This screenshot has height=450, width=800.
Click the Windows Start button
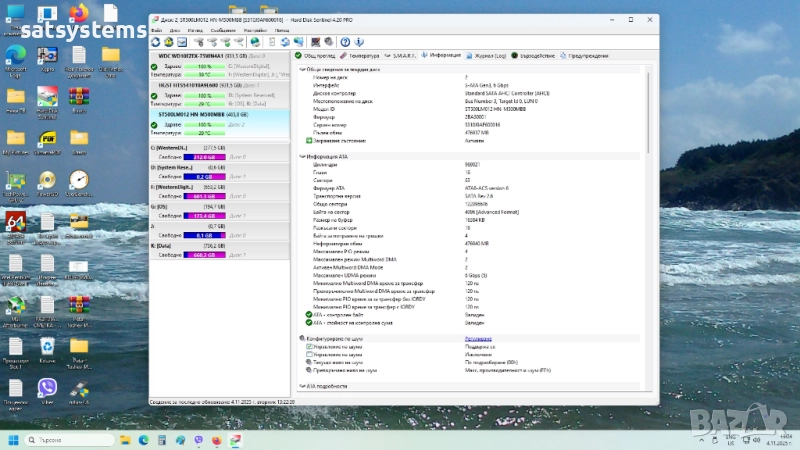[14, 440]
